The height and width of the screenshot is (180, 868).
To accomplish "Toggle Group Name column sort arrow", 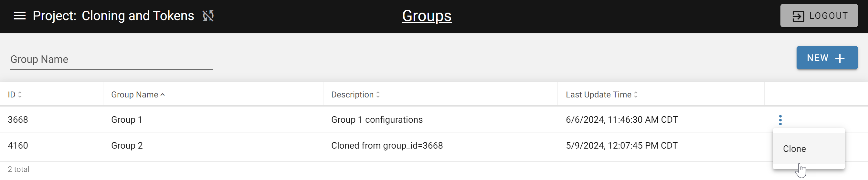I will (163, 95).
